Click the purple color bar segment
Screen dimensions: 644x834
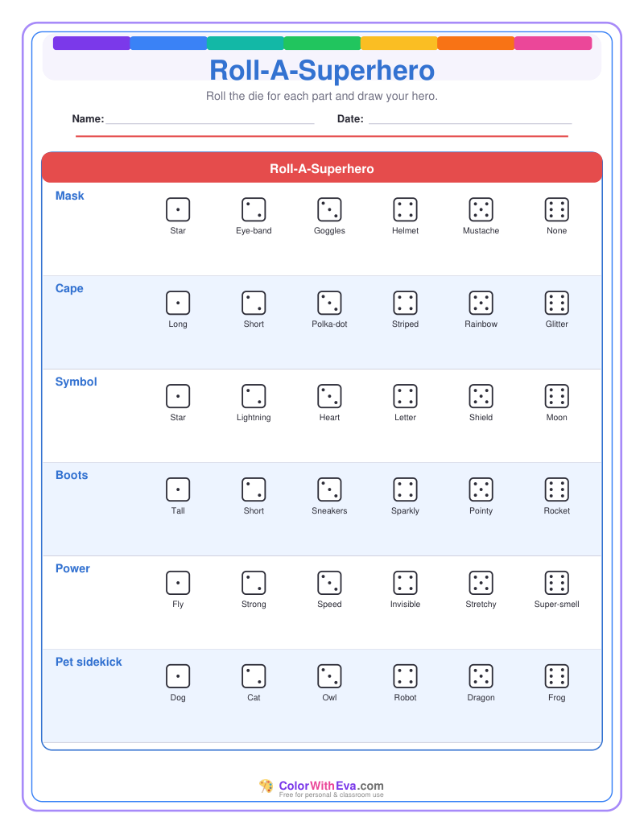tap(92, 43)
